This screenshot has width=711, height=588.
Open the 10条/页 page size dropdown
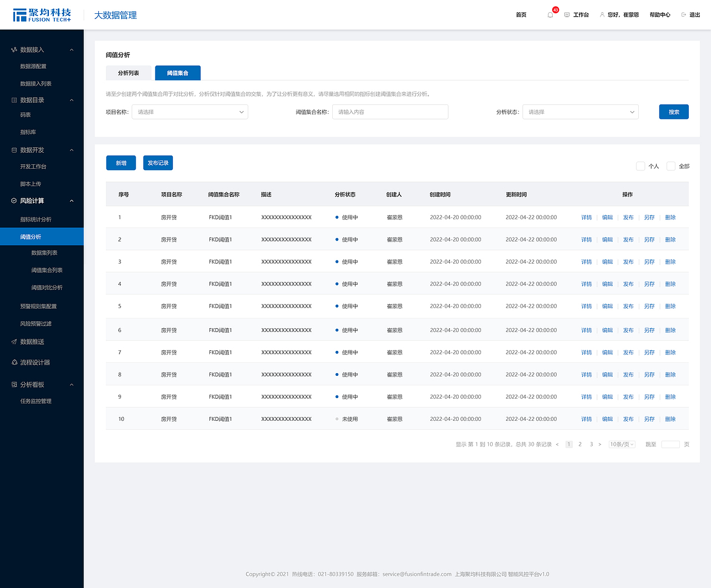coord(622,444)
